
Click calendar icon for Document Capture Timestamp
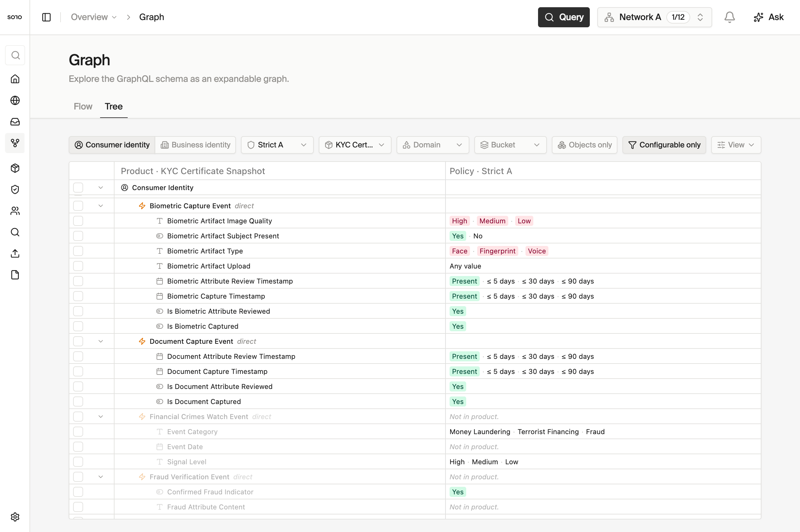[159, 371]
